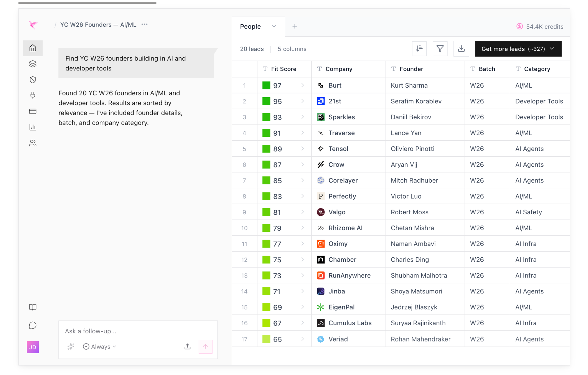Click the plug integrations sidebar icon
Viewport: 588px width, 375px height.
click(x=33, y=95)
